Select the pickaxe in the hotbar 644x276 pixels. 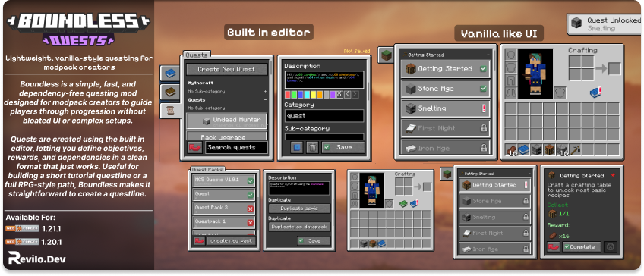574,150
